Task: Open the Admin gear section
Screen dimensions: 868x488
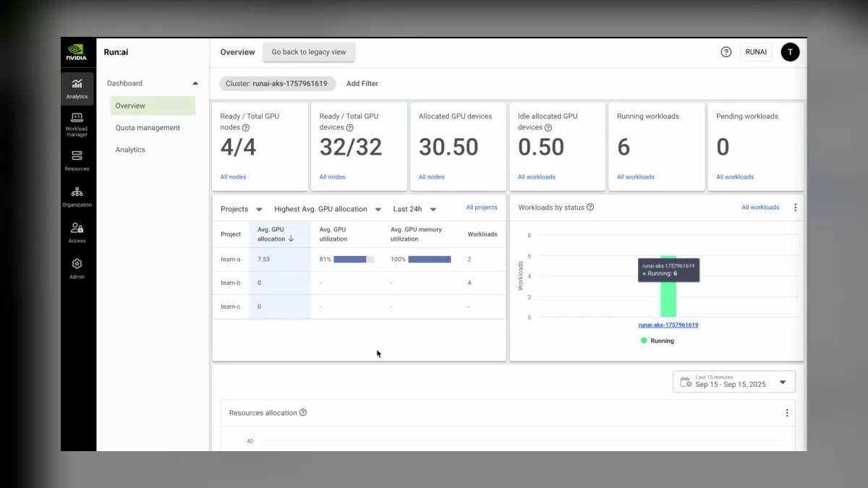Action: click(x=77, y=268)
